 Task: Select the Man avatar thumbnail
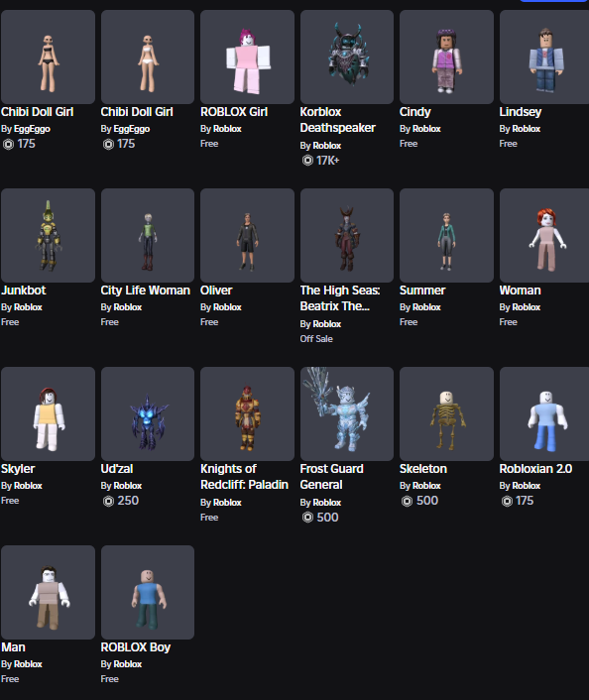tap(49, 592)
